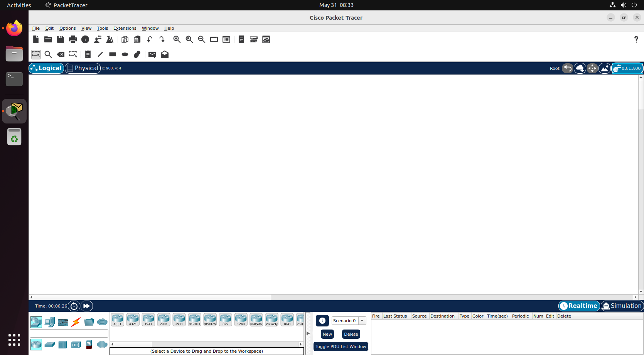Open the Options menu
644x355 pixels.
pos(67,28)
